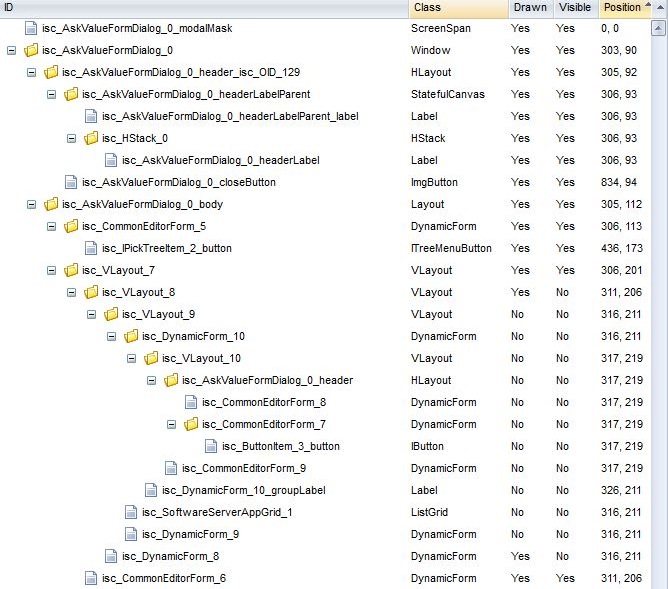Viewport: 668px width, 589px height.
Task: Click the folder icon of isc_AskValueFormDialog_0_body
Action: 51,204
